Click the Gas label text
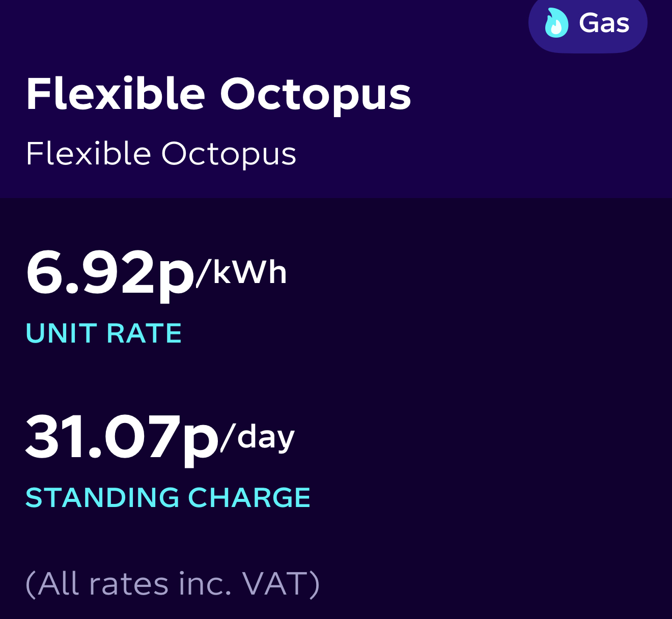 604,23
